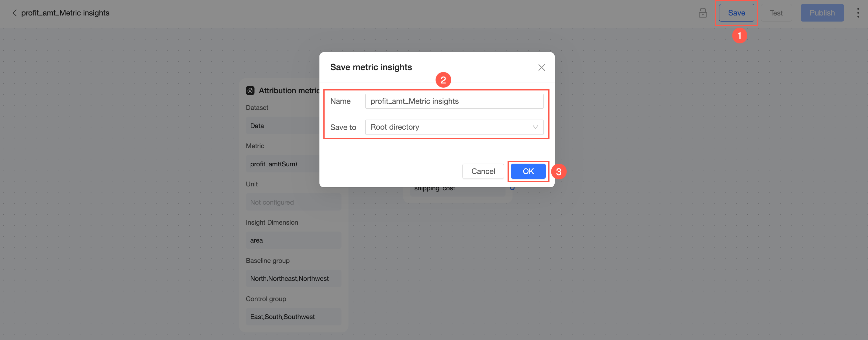Open the Root directory combo box
868x340 pixels.
448,127
